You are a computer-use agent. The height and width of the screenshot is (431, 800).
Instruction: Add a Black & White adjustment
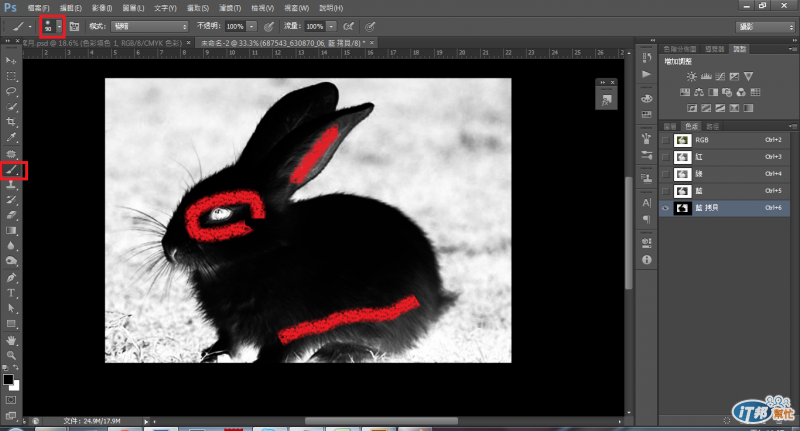pyautogui.click(x=713, y=92)
